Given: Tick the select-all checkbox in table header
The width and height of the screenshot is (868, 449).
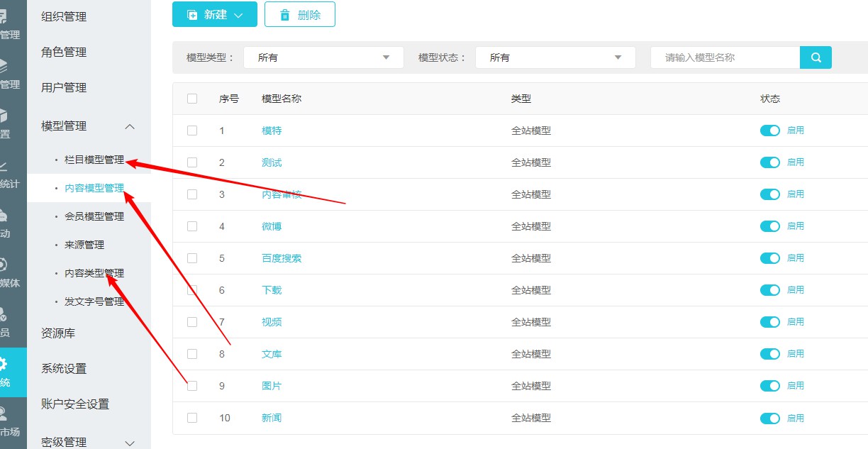Looking at the screenshot, I should click(x=192, y=99).
